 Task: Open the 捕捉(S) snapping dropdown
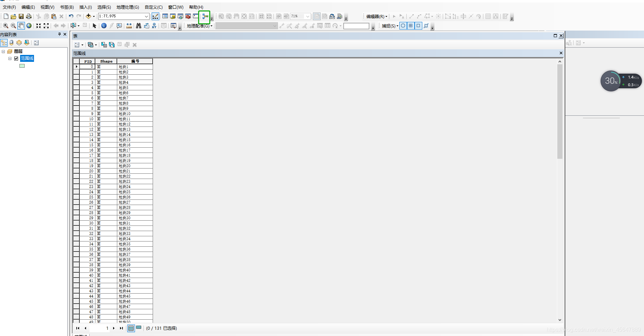[390, 26]
